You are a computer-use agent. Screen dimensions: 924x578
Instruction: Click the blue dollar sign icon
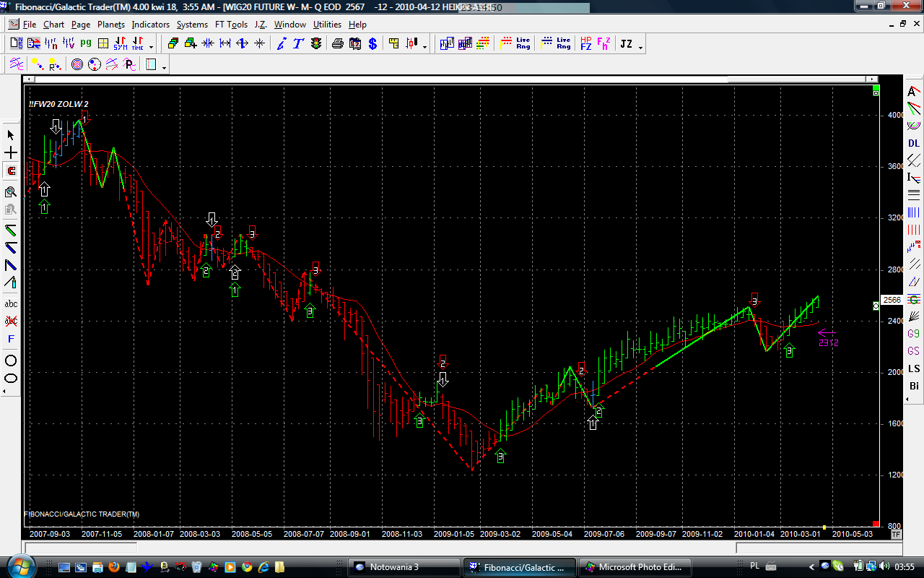coord(372,44)
